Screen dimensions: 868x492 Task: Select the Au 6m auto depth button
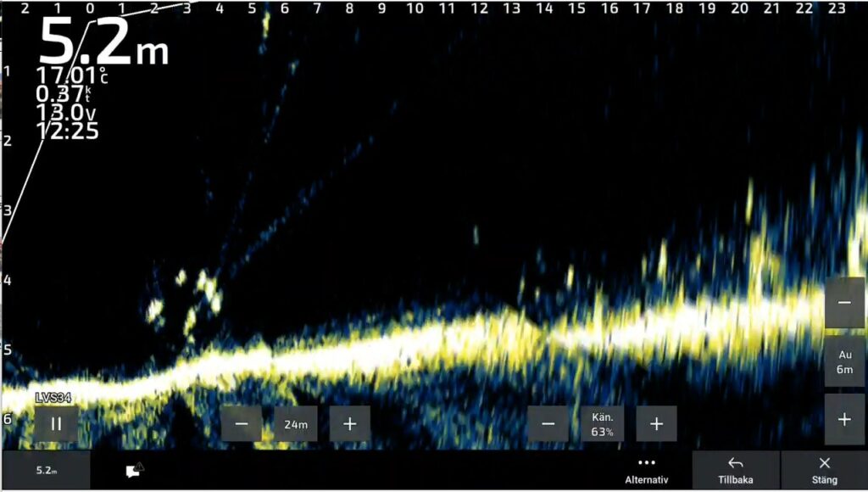845,361
